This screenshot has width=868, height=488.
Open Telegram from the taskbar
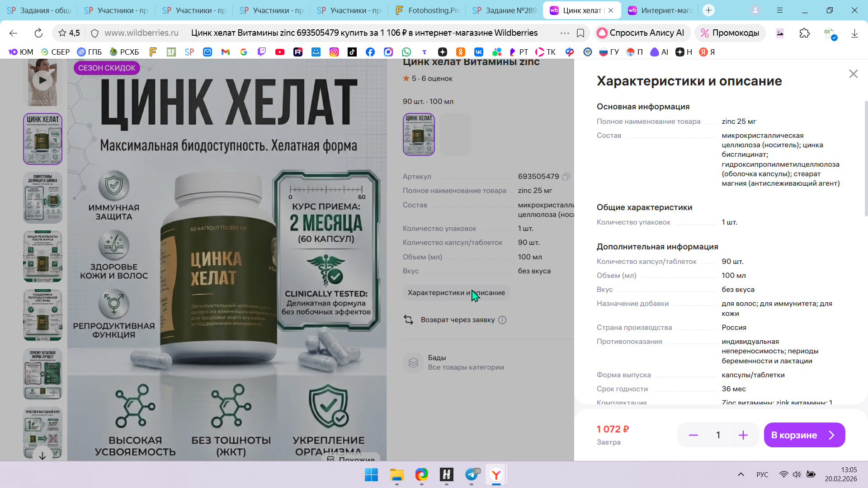pyautogui.click(x=472, y=474)
